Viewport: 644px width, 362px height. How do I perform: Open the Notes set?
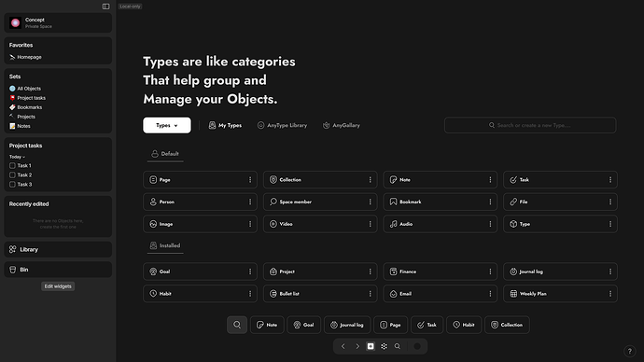20,126
